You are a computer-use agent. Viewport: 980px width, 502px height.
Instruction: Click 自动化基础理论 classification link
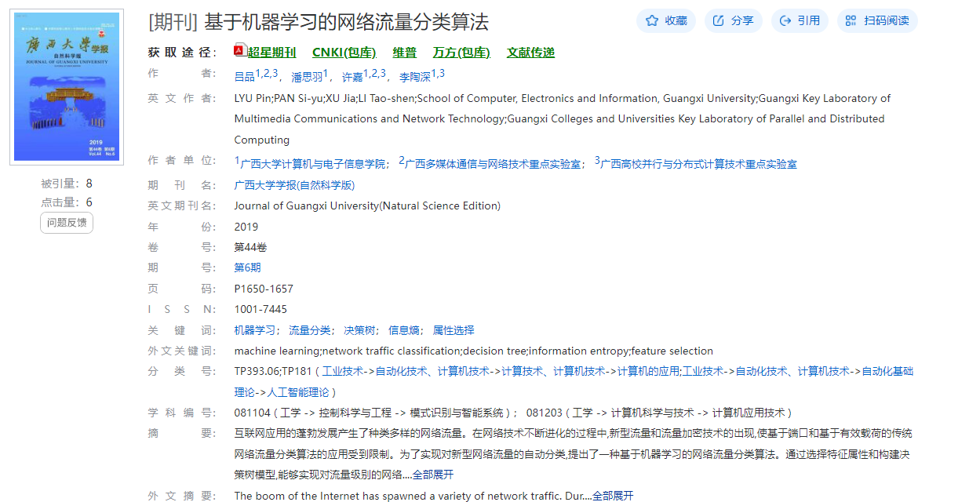click(x=887, y=371)
